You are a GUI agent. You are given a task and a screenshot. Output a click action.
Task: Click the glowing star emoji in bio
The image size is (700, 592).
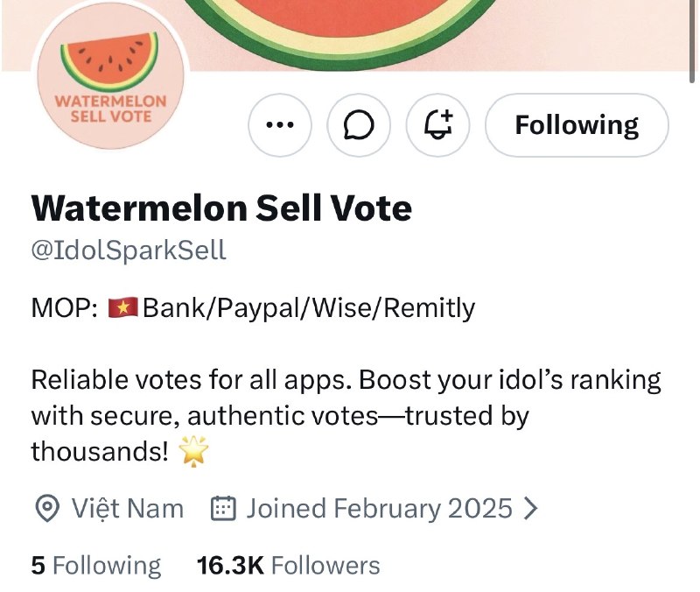click(x=193, y=451)
